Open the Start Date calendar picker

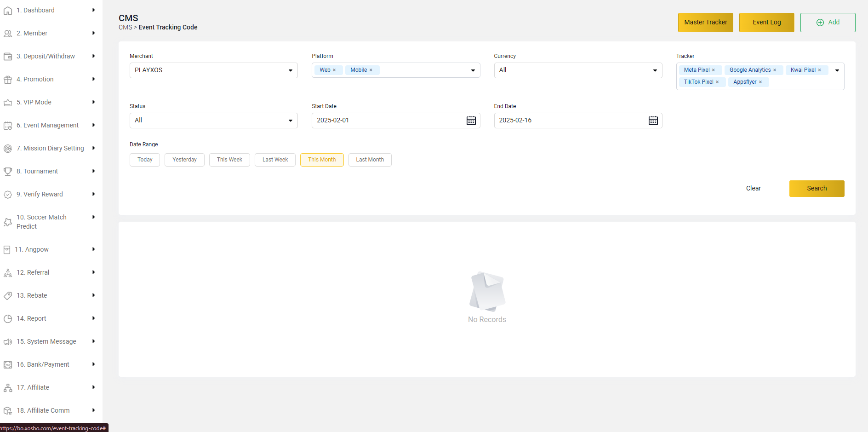coord(471,120)
